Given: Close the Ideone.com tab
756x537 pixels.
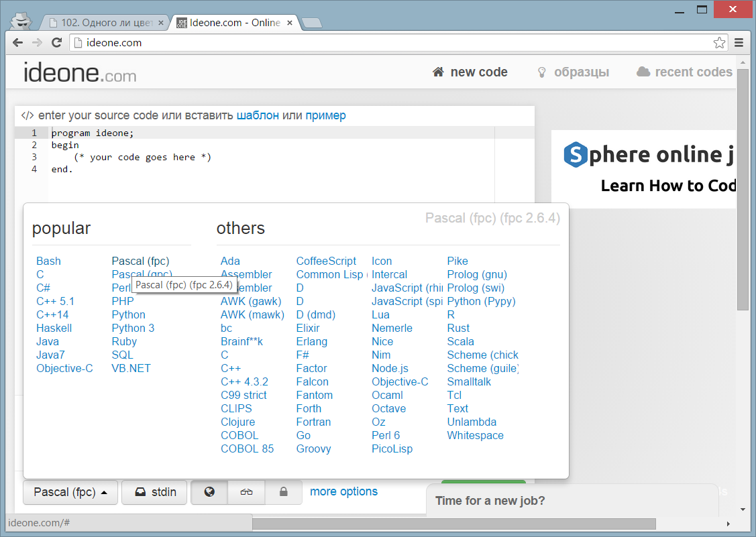Looking at the screenshot, I should click(x=289, y=23).
